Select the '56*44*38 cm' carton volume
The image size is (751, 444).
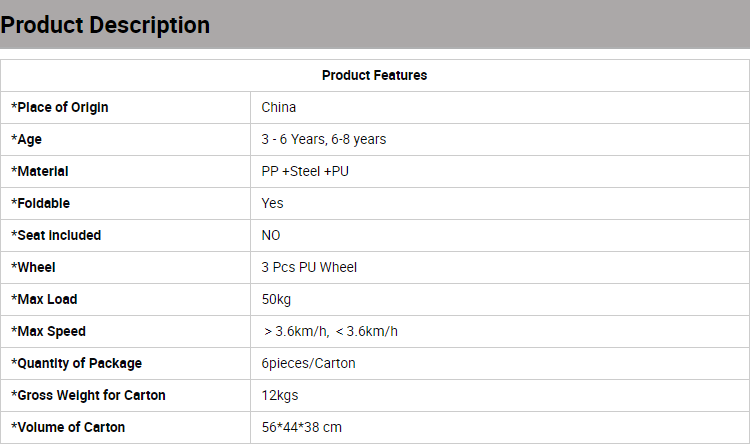tap(302, 427)
